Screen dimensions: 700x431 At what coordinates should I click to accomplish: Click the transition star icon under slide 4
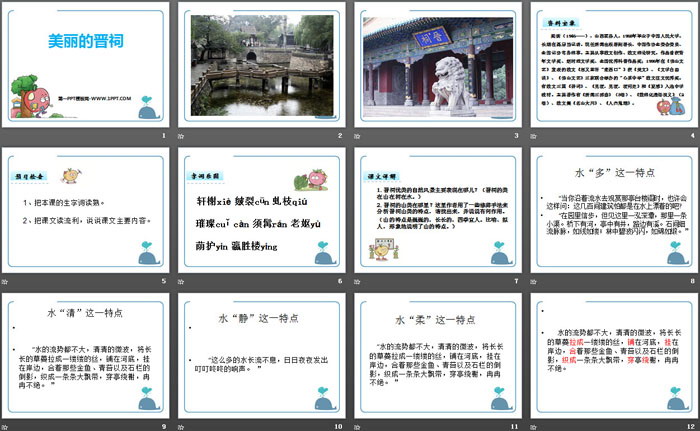tap(532, 136)
